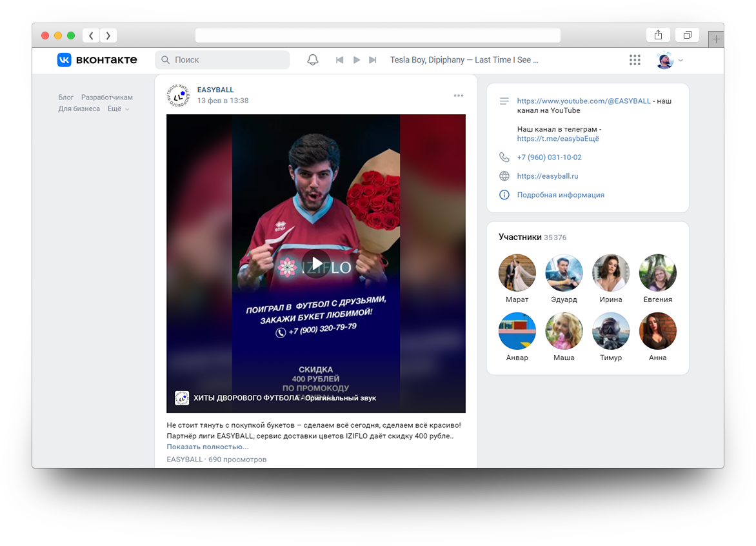Open member Анна's avatar
The height and width of the screenshot is (546, 756).
point(658,331)
